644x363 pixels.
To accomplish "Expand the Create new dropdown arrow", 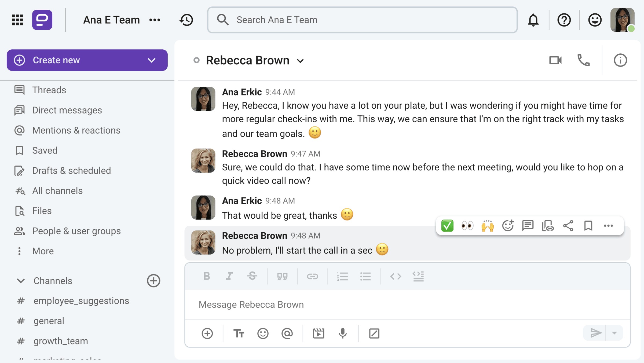I will (x=152, y=60).
